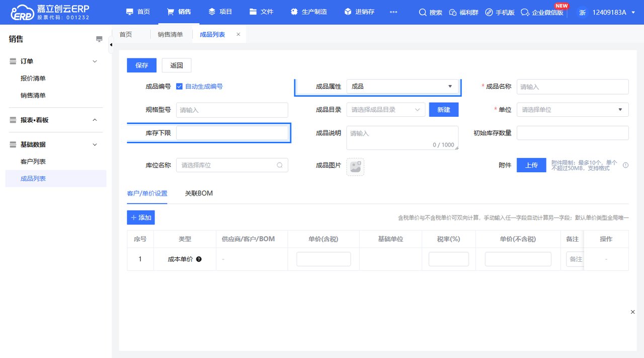The height and width of the screenshot is (358, 644).
Task: Click help icon next to 成本单价
Action: [199, 259]
